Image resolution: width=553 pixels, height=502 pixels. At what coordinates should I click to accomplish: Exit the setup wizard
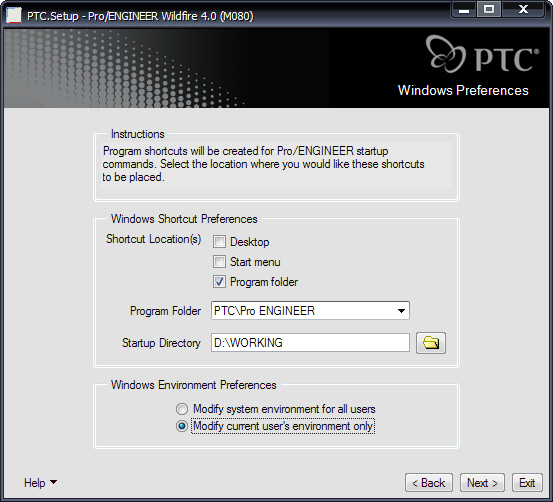pyautogui.click(x=527, y=483)
